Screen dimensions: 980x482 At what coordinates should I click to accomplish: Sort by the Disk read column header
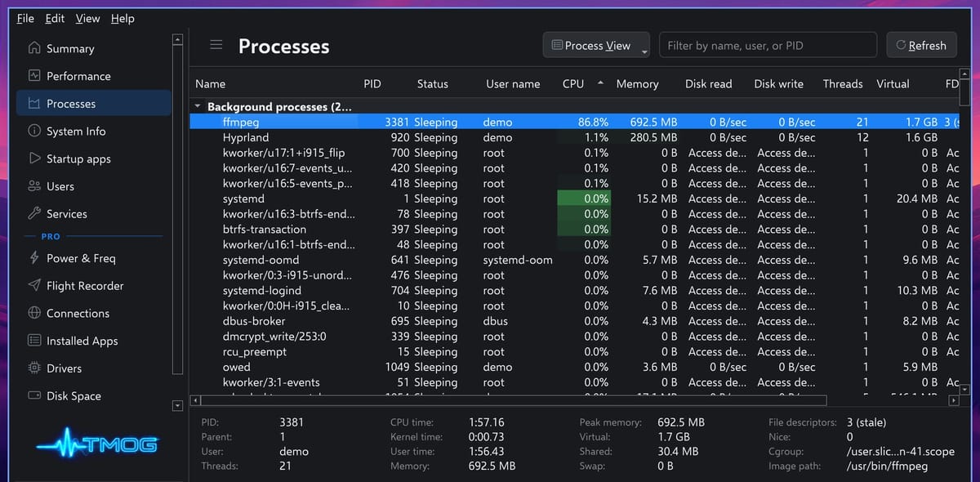tap(709, 83)
